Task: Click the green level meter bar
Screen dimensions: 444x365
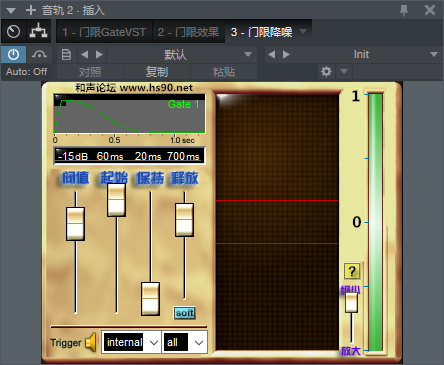Action: pos(376,222)
